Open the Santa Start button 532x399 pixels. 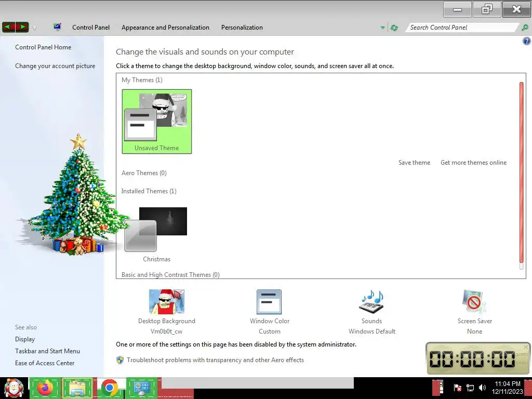(x=14, y=388)
